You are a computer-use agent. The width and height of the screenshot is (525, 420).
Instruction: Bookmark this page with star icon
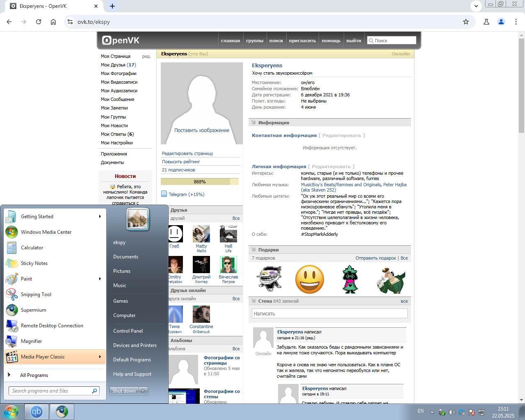pyautogui.click(x=466, y=22)
